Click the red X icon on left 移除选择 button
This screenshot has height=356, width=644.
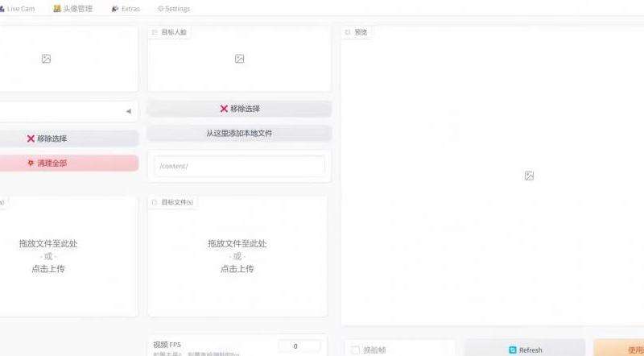point(31,139)
